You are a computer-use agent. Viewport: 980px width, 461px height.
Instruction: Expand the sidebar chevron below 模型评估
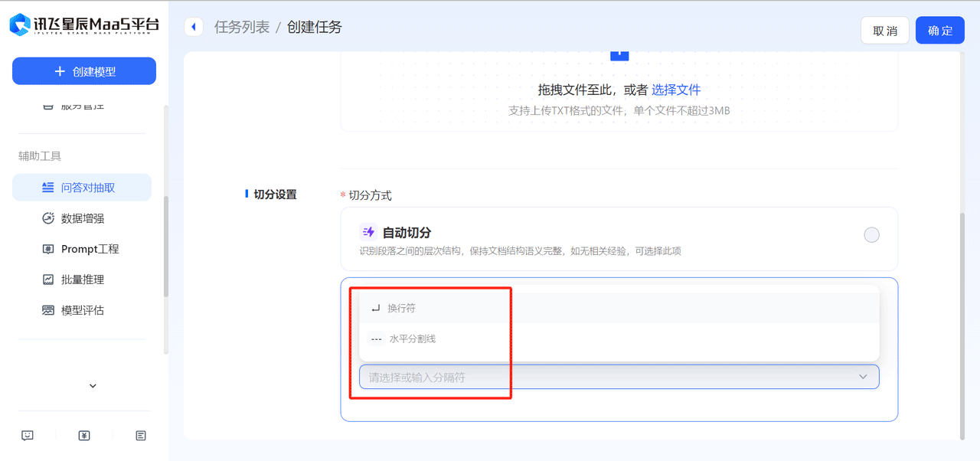(x=93, y=386)
